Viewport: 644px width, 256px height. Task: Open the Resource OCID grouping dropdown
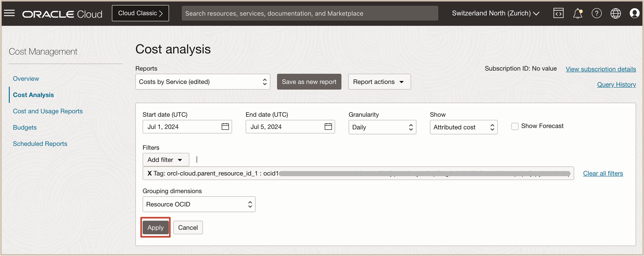tap(199, 204)
